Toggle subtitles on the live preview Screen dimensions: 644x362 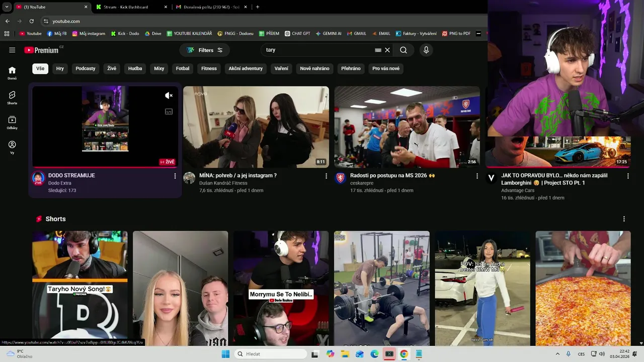169,112
